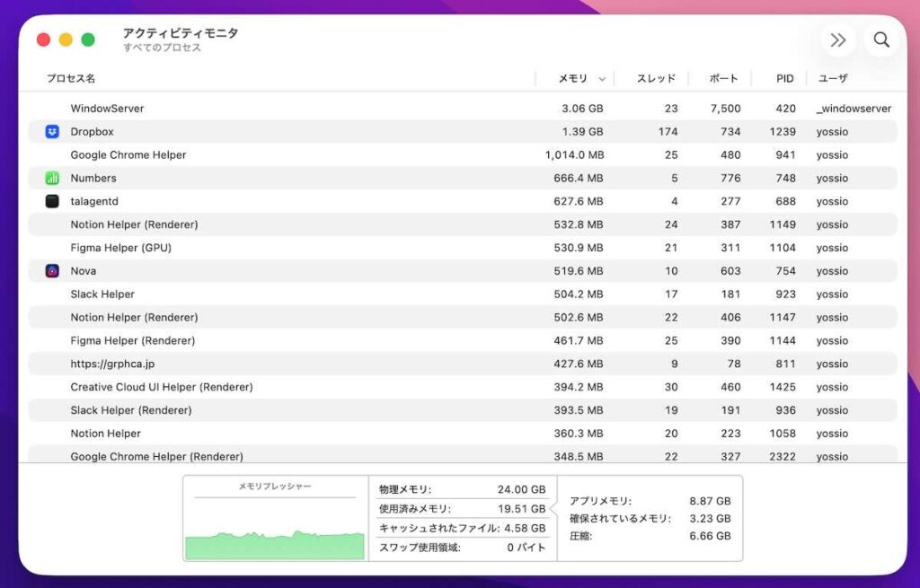The height and width of the screenshot is (588, 920).
Task: Sort by ポート column header
Action: 723,79
